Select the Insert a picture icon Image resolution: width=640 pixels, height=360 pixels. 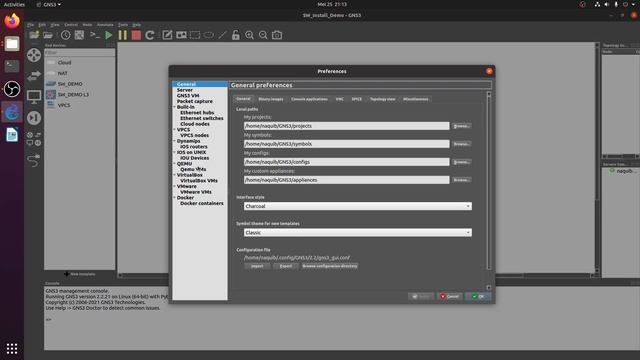tap(181, 35)
